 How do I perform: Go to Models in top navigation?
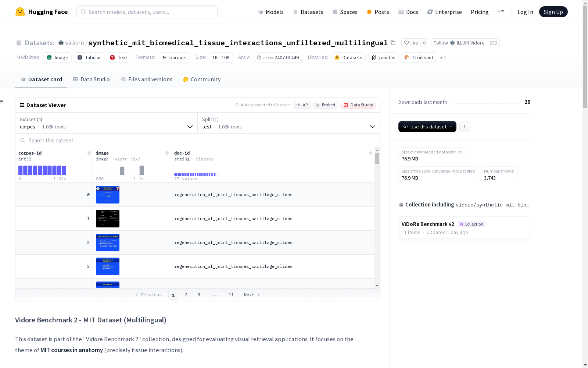coord(271,12)
